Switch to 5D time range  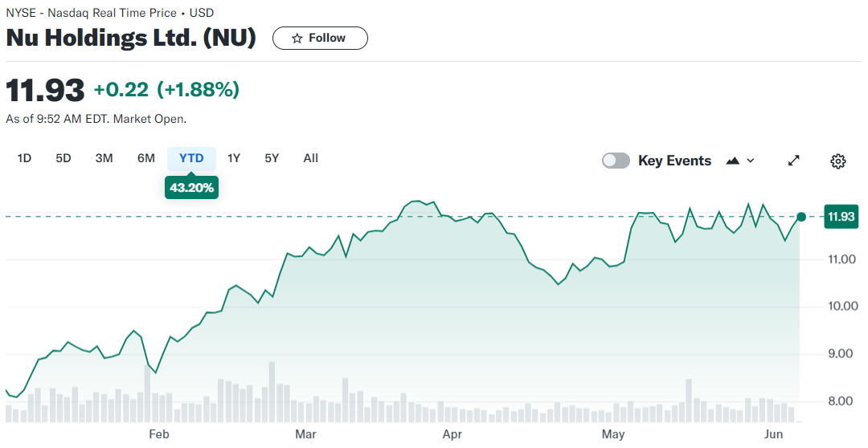point(63,158)
